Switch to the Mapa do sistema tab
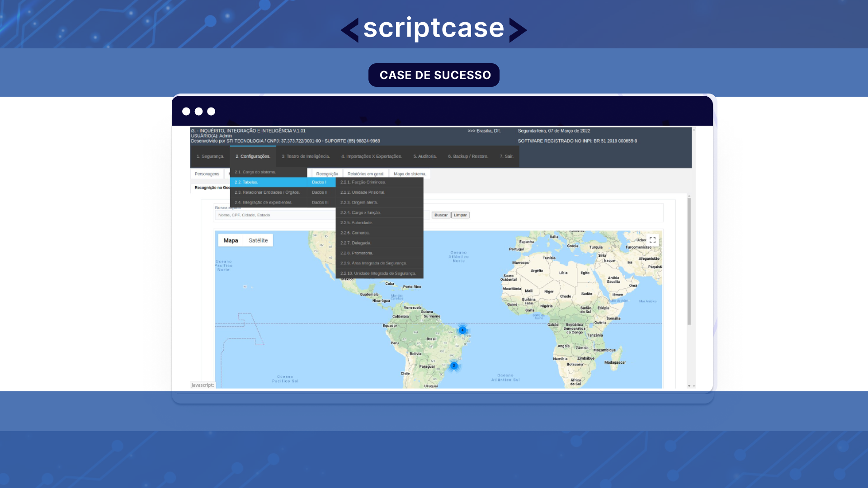The width and height of the screenshot is (868, 488). [x=410, y=174]
